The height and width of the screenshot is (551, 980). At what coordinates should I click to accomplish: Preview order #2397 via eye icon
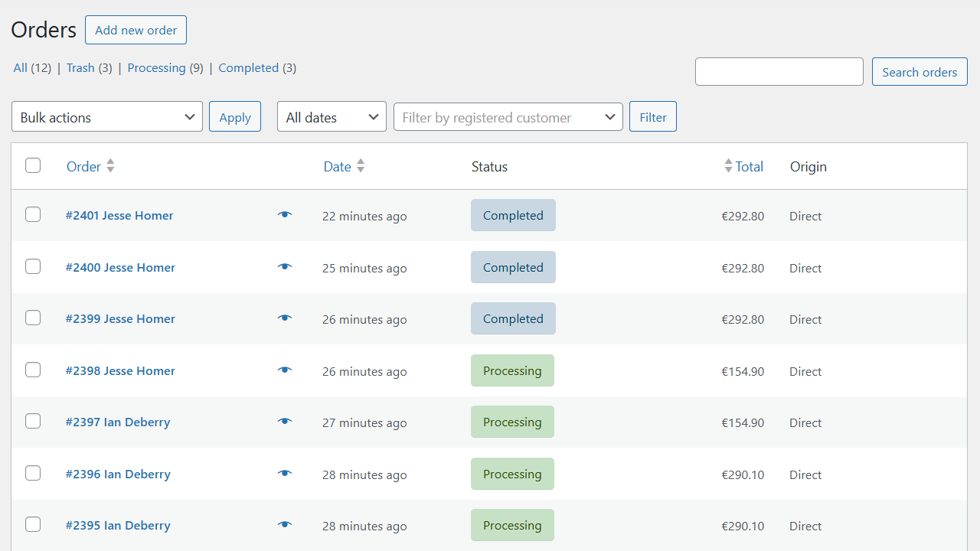(x=285, y=422)
